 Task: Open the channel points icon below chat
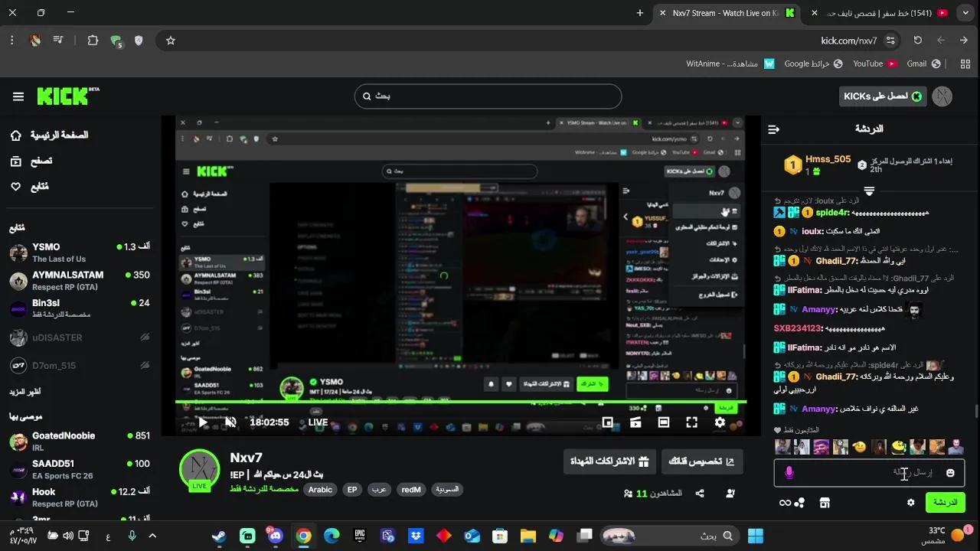[x=800, y=503]
